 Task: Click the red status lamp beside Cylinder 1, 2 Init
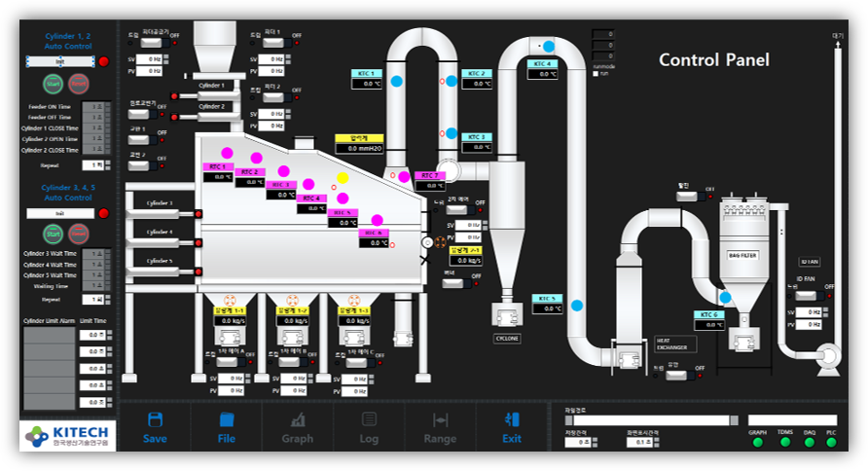[x=103, y=61]
